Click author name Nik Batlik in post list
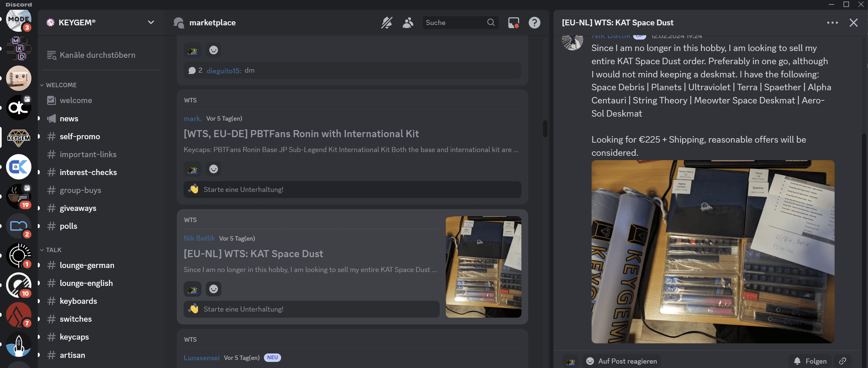Viewport: 868px width, 368px height. point(199,238)
